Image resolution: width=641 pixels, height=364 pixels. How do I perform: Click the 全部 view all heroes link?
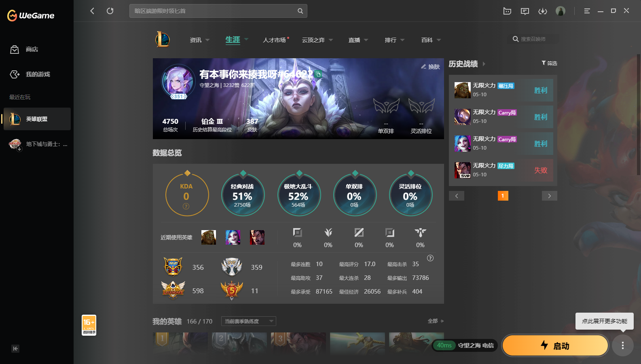(436, 321)
